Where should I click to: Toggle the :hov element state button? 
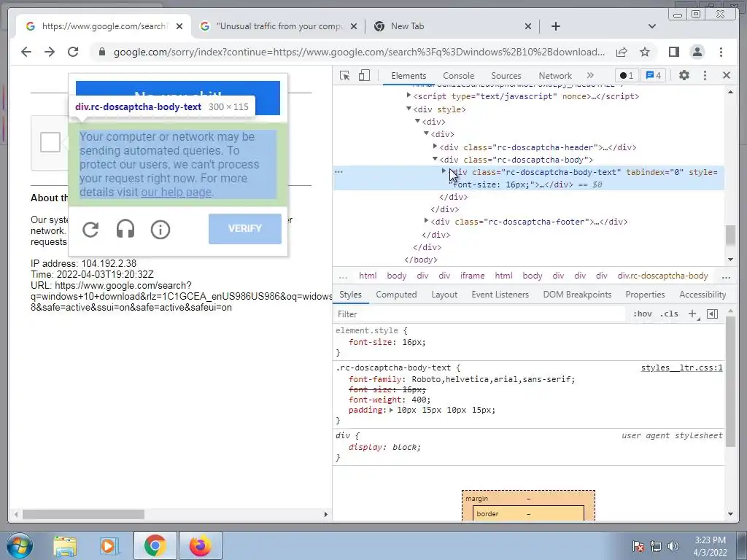click(x=642, y=314)
